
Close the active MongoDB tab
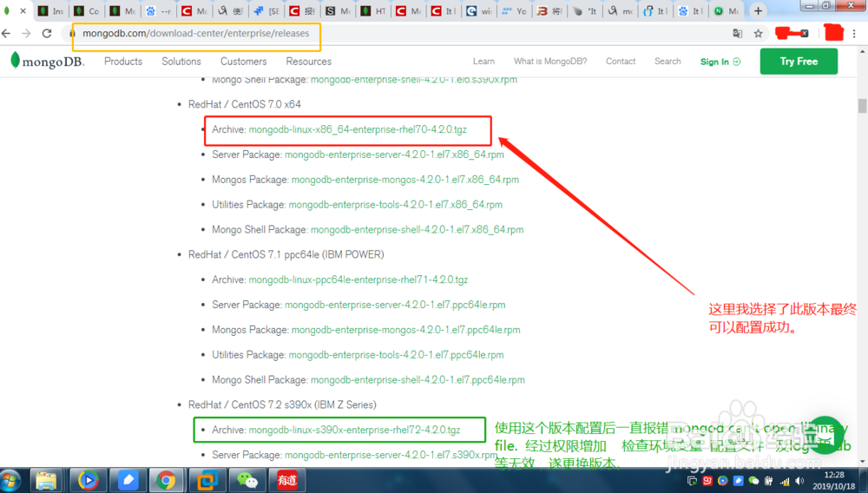[23, 10]
